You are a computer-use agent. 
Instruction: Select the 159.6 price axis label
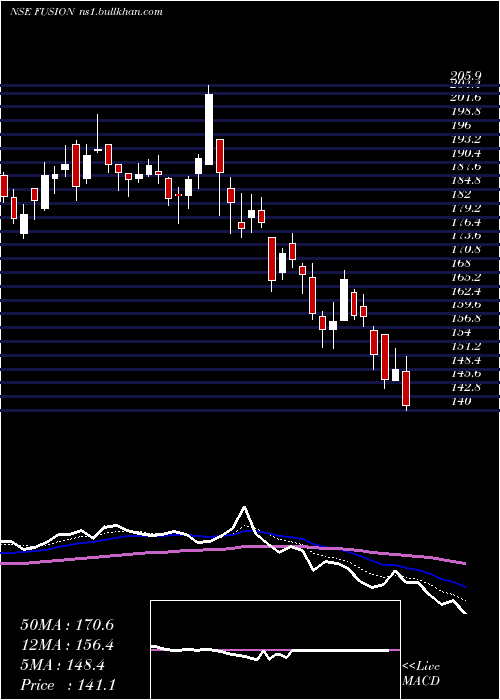tap(466, 304)
